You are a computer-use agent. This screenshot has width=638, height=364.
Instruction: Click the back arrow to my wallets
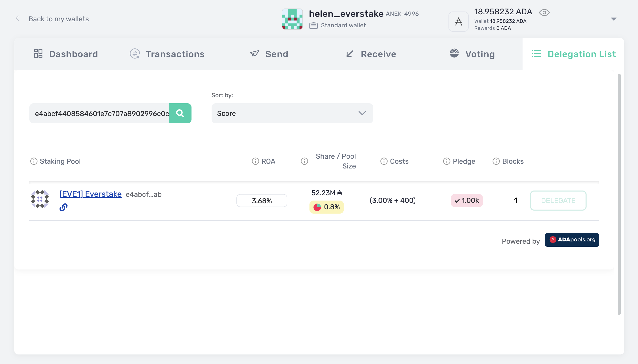point(17,19)
